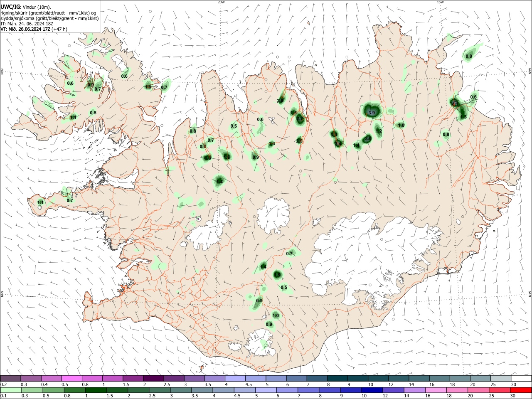Click the 0.2 label in the upper legend
The width and height of the screenshot is (532, 399).
4,384
